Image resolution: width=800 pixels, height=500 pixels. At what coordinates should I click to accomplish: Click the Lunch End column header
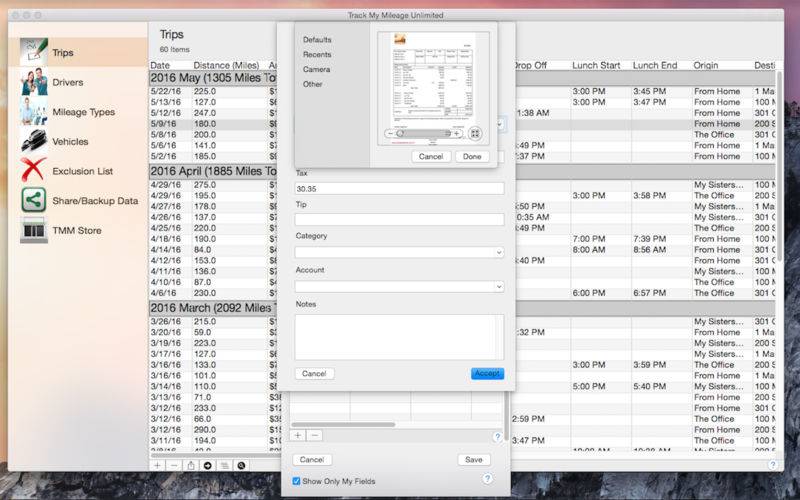point(655,65)
